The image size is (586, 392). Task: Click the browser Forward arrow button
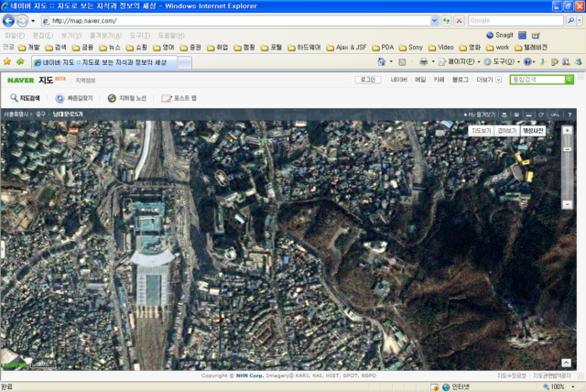pyautogui.click(x=22, y=20)
